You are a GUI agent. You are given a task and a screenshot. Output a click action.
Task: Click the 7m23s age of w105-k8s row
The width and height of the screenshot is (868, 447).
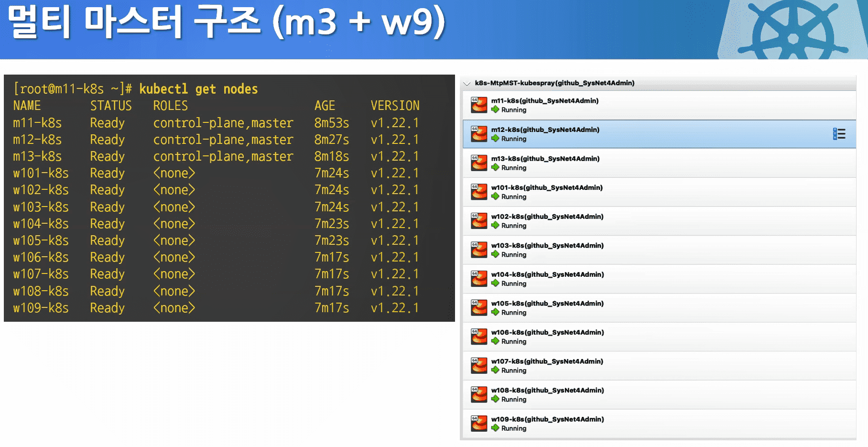coord(332,240)
